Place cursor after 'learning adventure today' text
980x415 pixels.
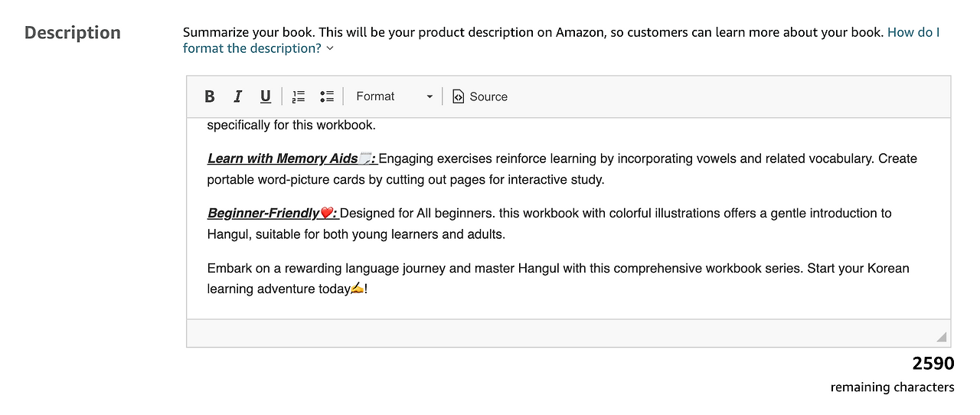[x=351, y=289]
